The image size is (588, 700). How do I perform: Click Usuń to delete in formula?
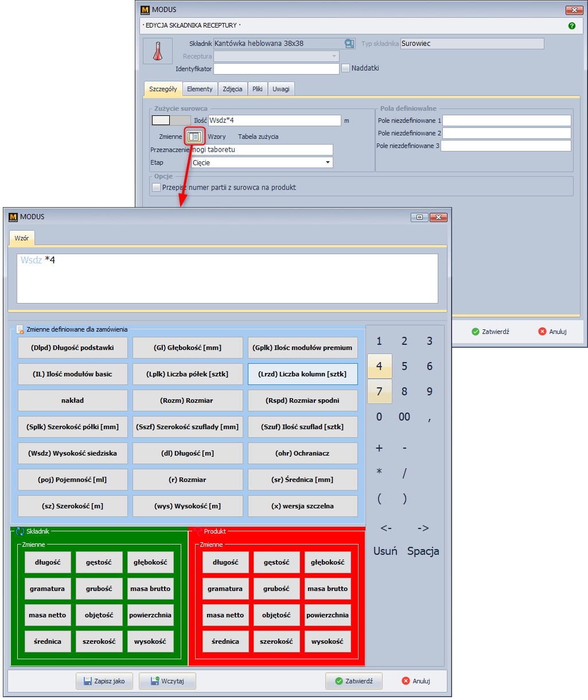click(x=385, y=551)
